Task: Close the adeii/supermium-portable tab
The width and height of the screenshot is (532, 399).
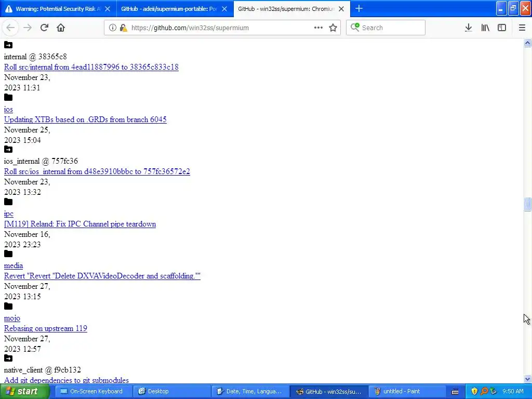Action: [224, 9]
